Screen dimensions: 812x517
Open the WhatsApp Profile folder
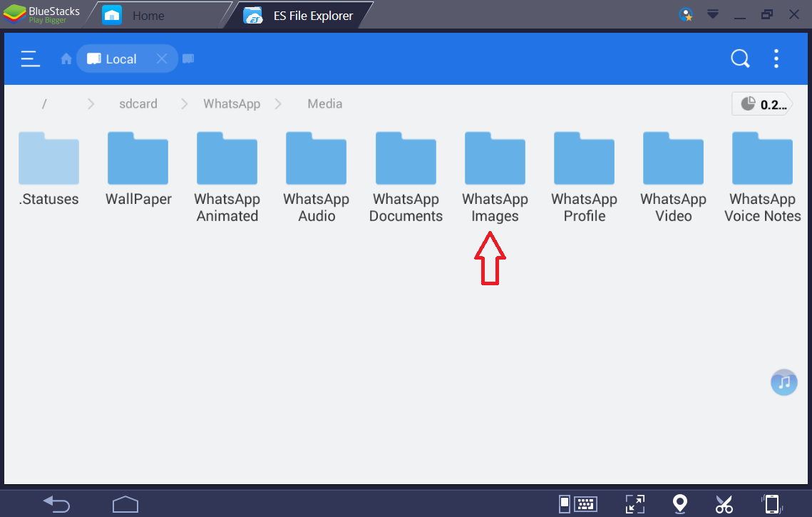click(584, 178)
